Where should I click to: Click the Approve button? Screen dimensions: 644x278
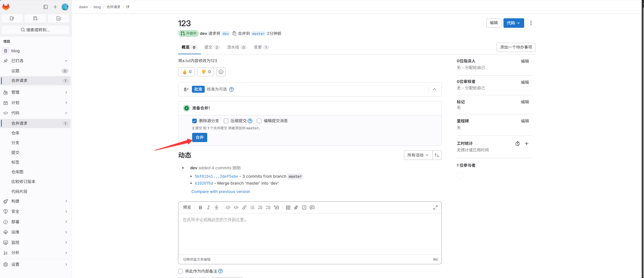point(198,89)
